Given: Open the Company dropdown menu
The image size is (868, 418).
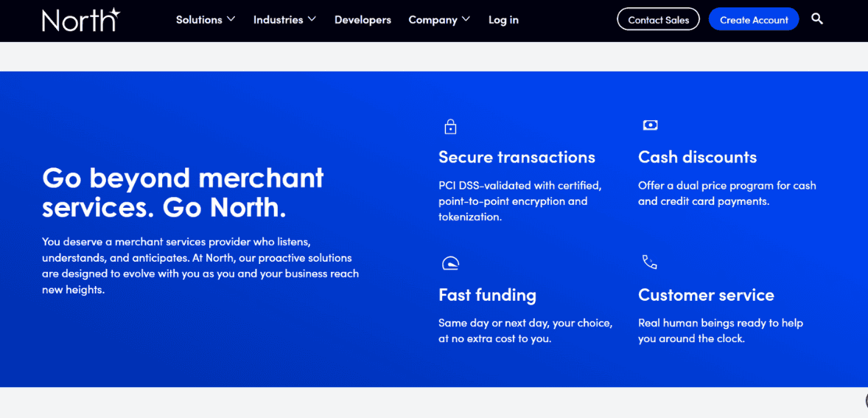Looking at the screenshot, I should point(439,20).
